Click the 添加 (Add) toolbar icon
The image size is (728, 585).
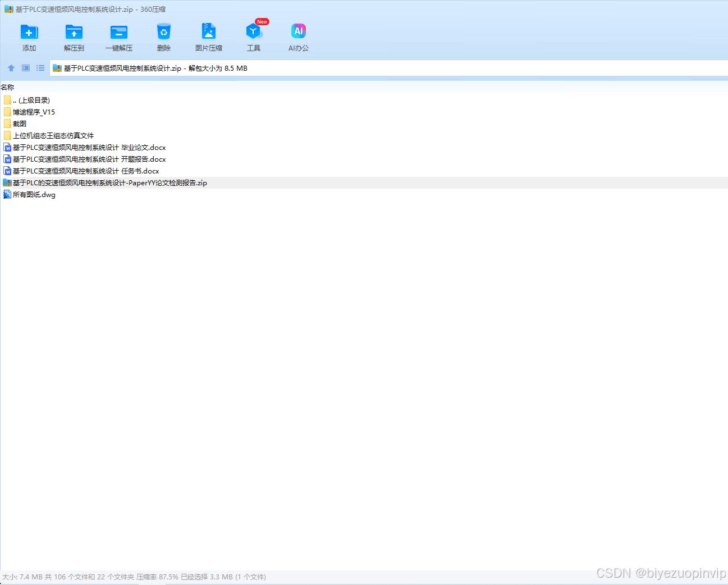pos(29,32)
